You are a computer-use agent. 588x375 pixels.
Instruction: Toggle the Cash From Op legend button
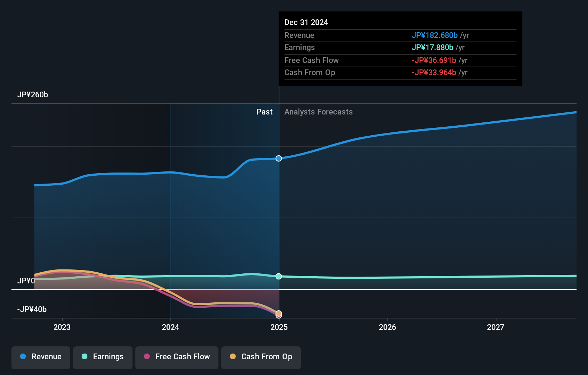(x=261, y=357)
